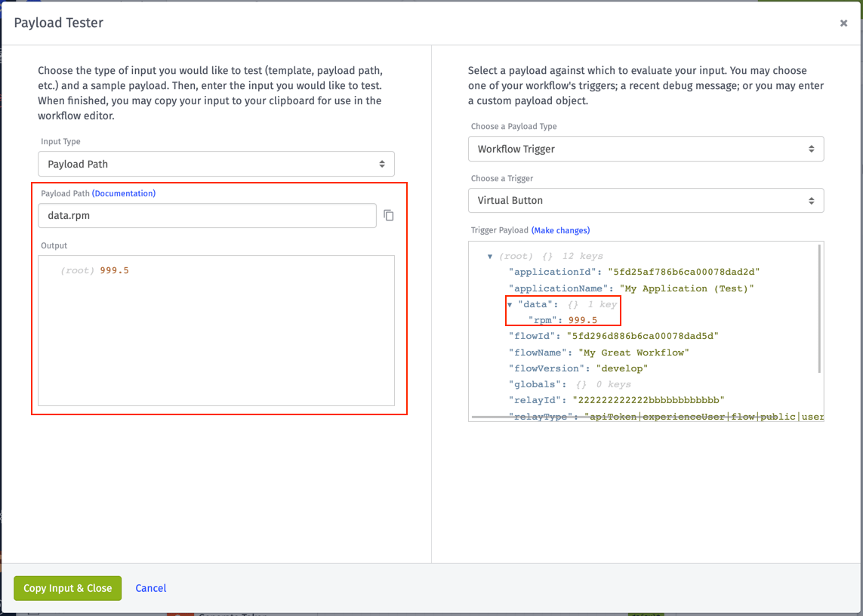
Task: Cancel the Payload Tester dialog
Action: [x=151, y=588]
